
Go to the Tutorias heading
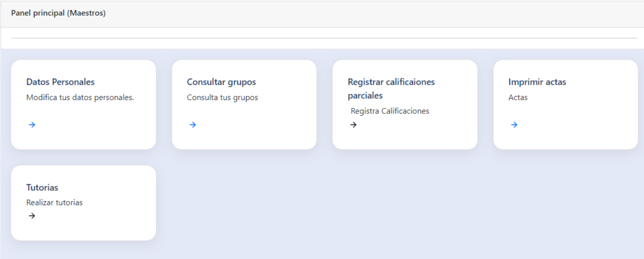tap(42, 188)
